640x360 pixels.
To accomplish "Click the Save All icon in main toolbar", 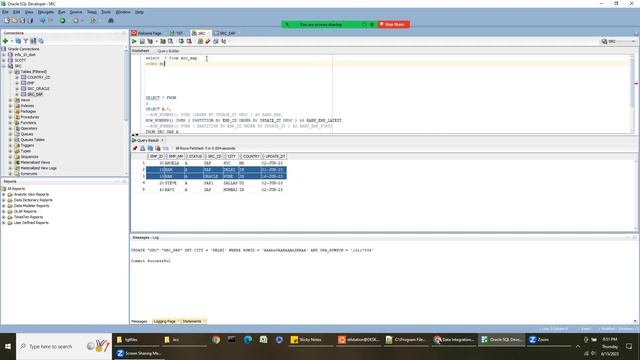I will [30, 20].
